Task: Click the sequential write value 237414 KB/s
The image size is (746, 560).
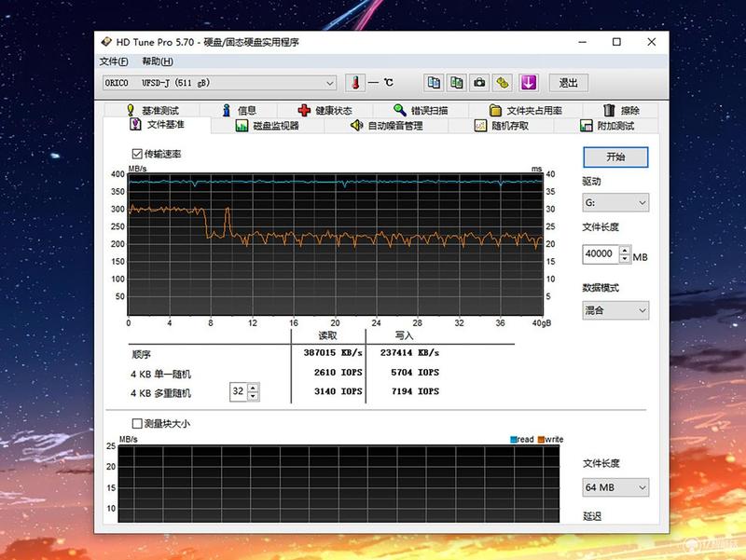Action: (409, 353)
